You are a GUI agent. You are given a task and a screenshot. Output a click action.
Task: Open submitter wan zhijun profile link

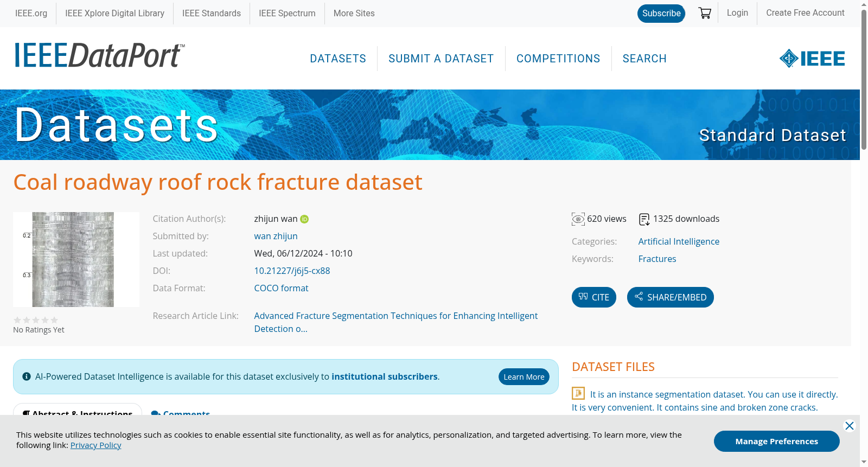tap(276, 236)
